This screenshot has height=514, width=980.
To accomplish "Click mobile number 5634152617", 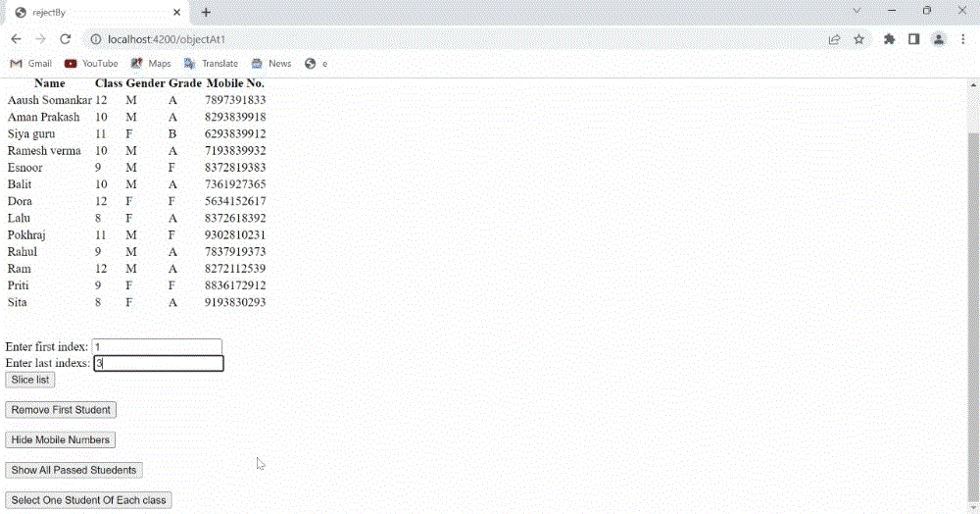I will (x=235, y=201).
